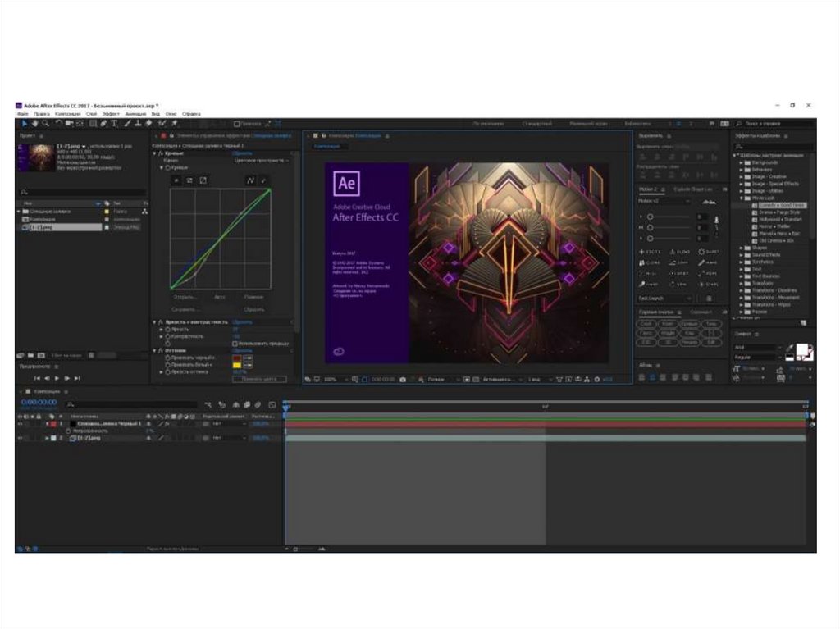This screenshot has height=629, width=840.
Task: Click the Авто button under curves graph
Action: [220, 296]
